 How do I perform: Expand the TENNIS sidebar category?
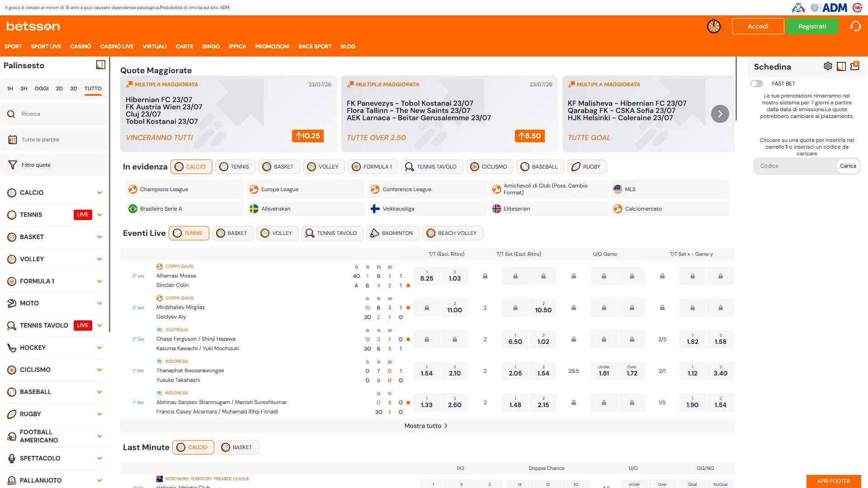pyautogui.click(x=99, y=215)
